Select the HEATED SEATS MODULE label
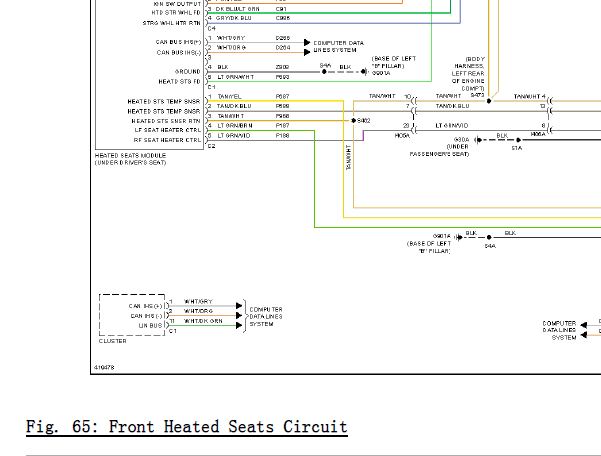The width and height of the screenshot is (601, 456). pos(130,156)
